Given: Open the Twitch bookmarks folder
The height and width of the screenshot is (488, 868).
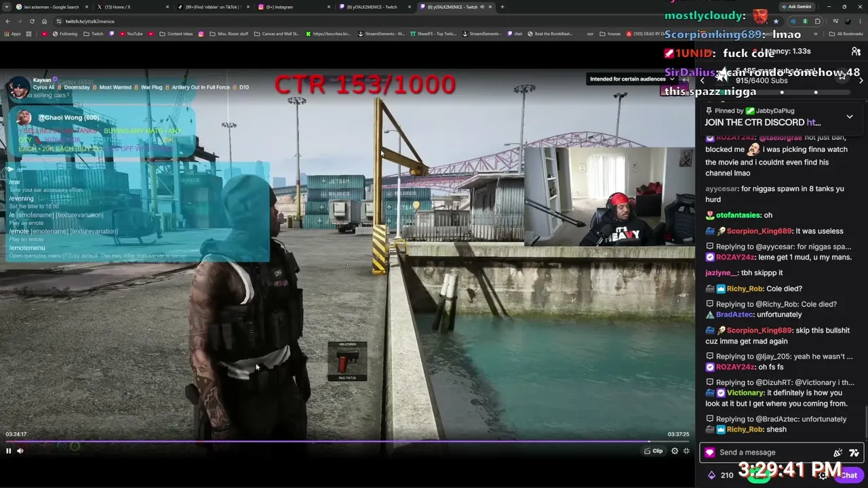Looking at the screenshot, I should coord(94,34).
